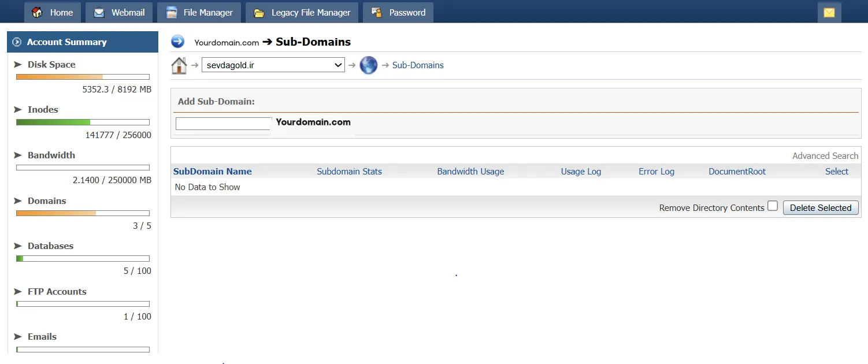868x364 pixels.
Task: Click the house icon in breadcrumb
Action: click(x=179, y=65)
